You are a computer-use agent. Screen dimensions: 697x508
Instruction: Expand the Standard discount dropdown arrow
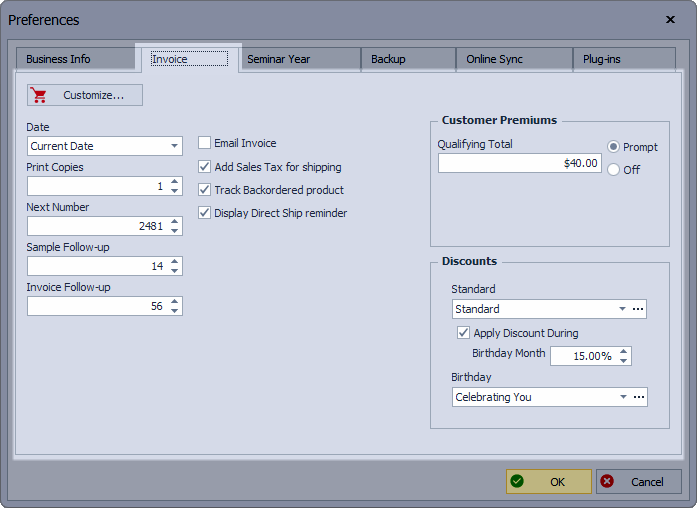coord(622,309)
